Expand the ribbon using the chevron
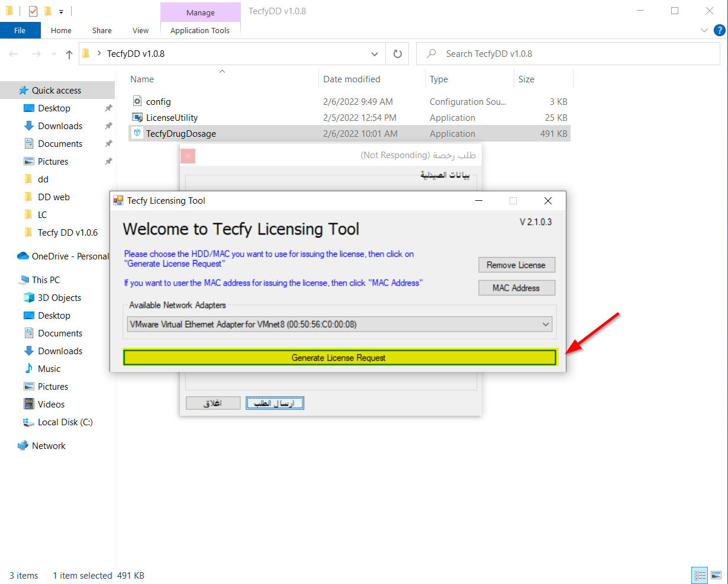The height and width of the screenshot is (584, 728). point(704,30)
